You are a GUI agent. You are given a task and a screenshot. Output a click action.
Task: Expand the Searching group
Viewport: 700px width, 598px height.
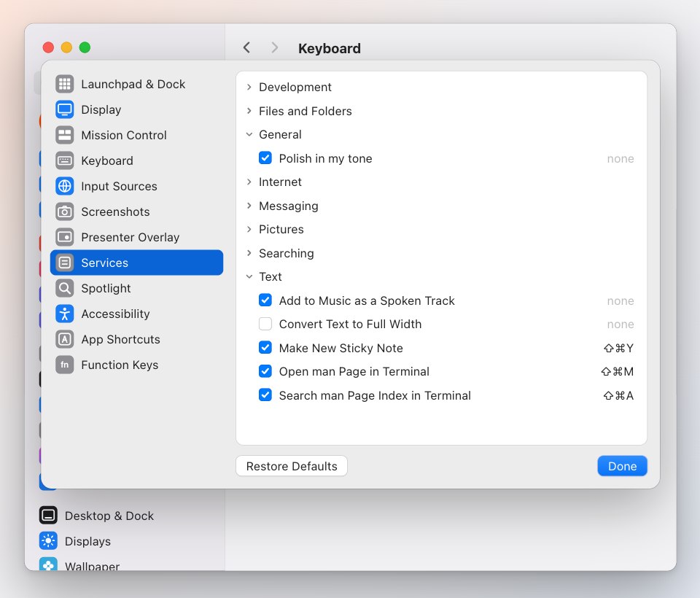249,253
